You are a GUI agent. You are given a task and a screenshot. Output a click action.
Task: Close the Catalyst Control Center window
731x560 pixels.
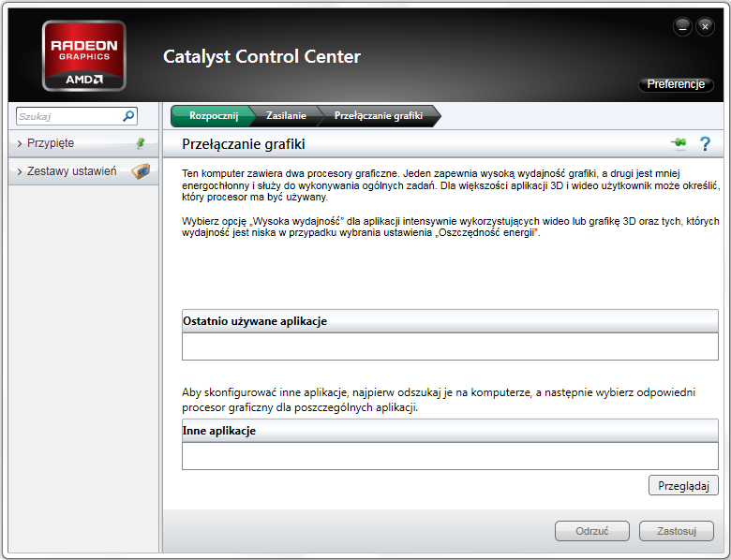click(x=705, y=27)
